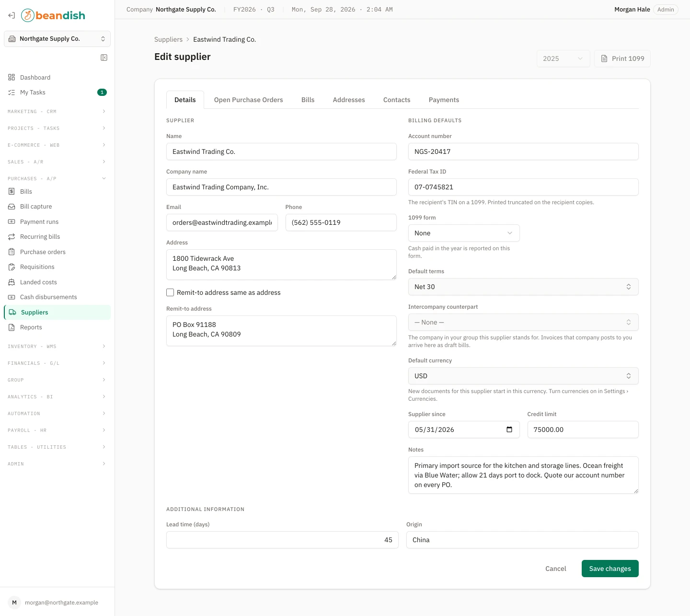Check Remit-to address same as address
Image resolution: width=690 pixels, height=616 pixels.
click(170, 292)
